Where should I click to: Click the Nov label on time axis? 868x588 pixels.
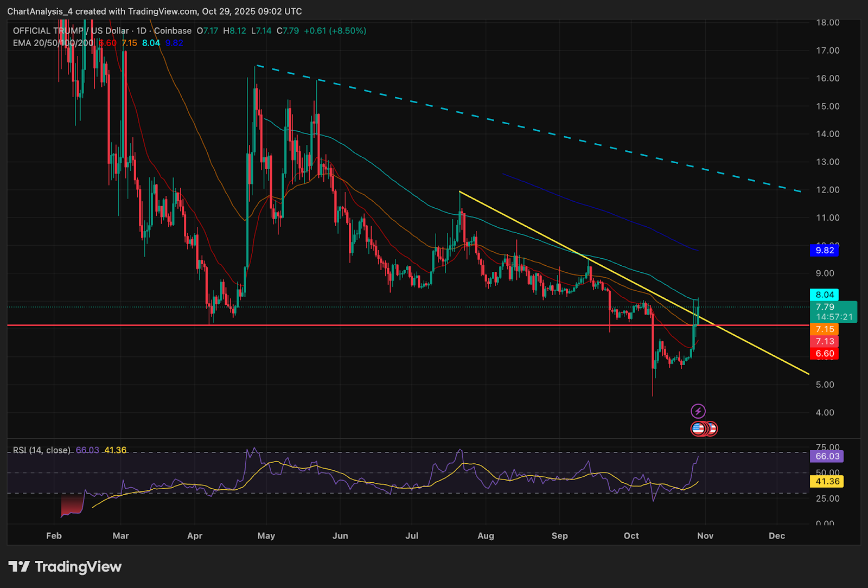click(705, 536)
